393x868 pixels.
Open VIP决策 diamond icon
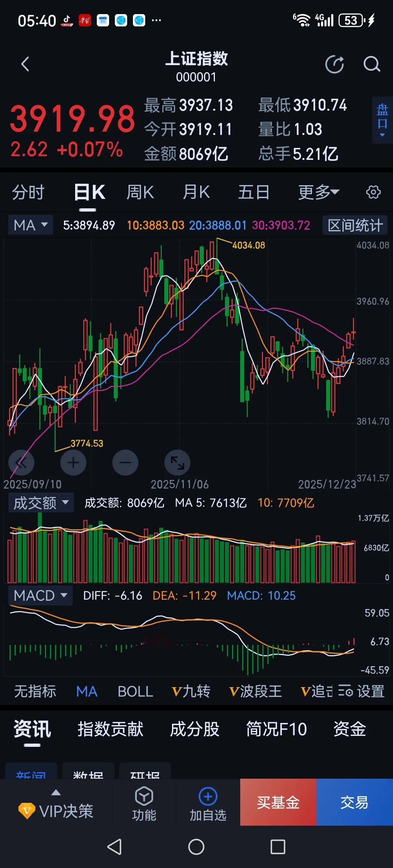click(27, 811)
